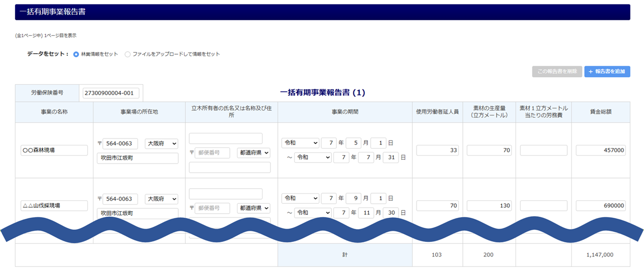Open second row start-date 令和 era dropdown
This screenshot has height=272, width=644.
click(300, 198)
